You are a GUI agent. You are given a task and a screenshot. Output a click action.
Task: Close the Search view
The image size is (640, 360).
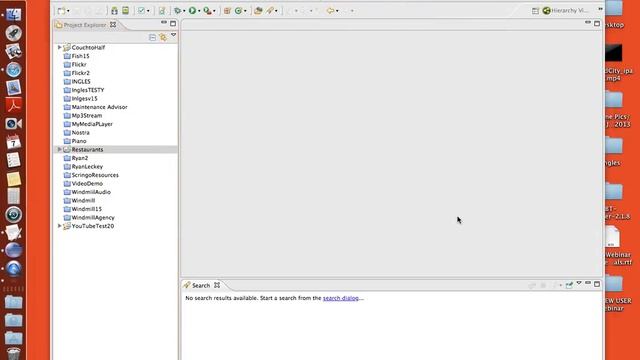click(x=217, y=285)
